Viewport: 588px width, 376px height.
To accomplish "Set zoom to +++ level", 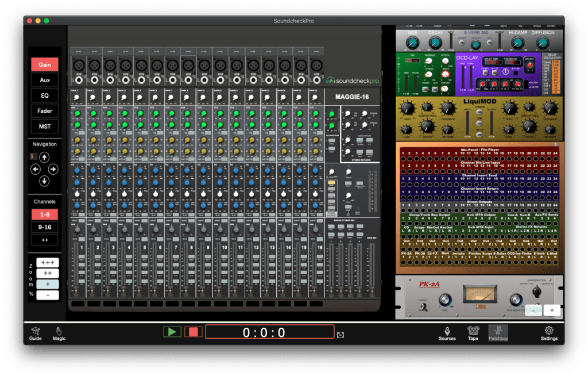I will tap(48, 263).
